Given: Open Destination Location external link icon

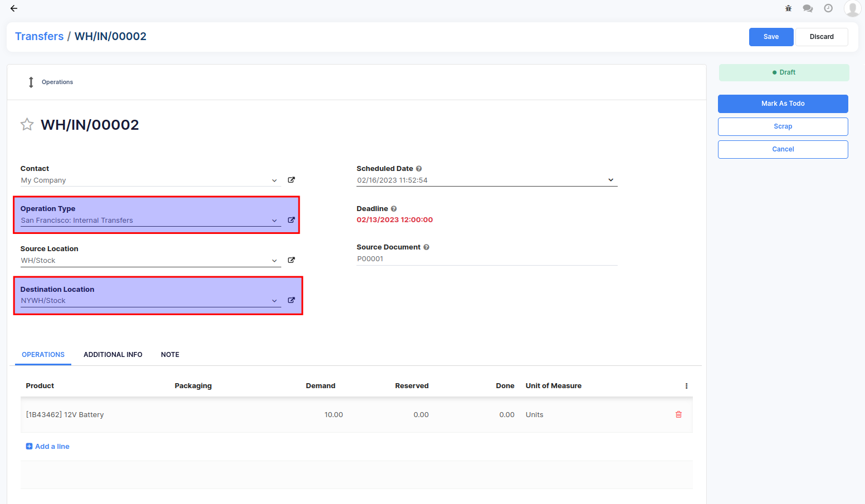Looking at the screenshot, I should (x=291, y=300).
